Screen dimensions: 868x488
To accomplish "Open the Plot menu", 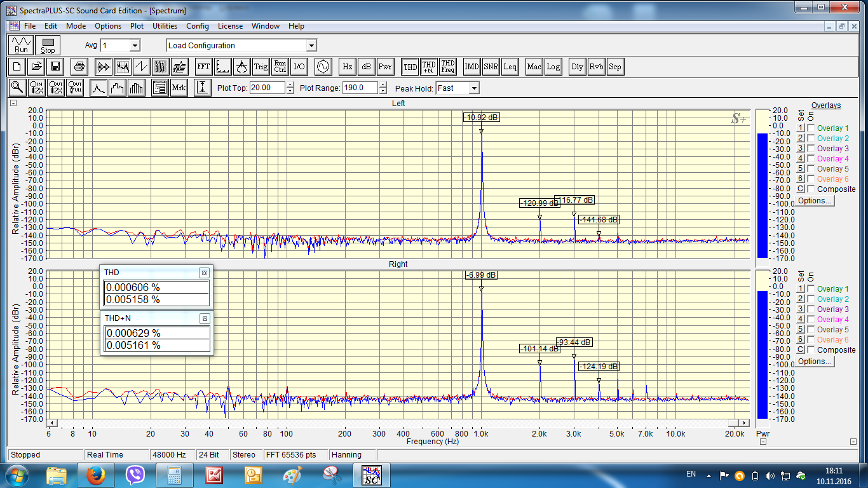I will pos(137,26).
